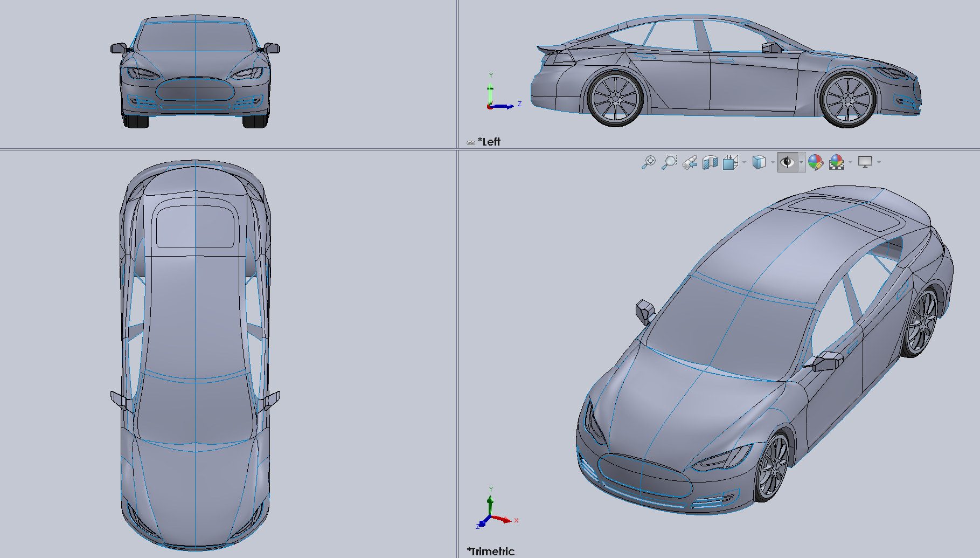980x558 pixels.
Task: Open the View Settings dropdown arrow
Action: pos(879,162)
